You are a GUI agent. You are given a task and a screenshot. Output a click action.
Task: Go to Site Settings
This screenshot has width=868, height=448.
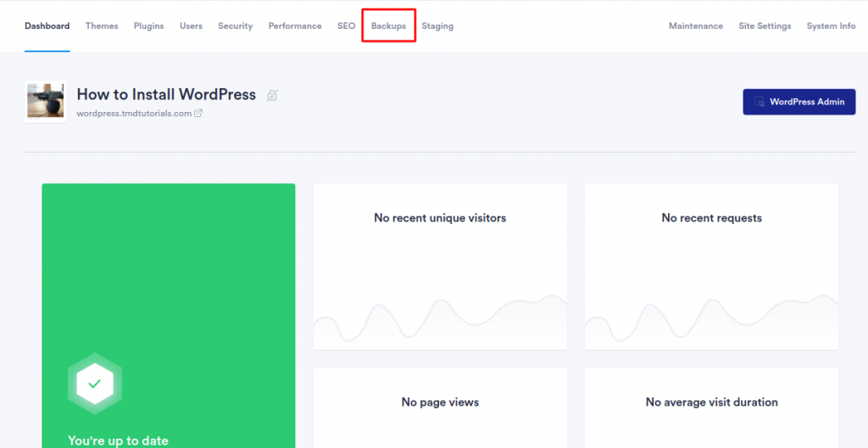(765, 26)
